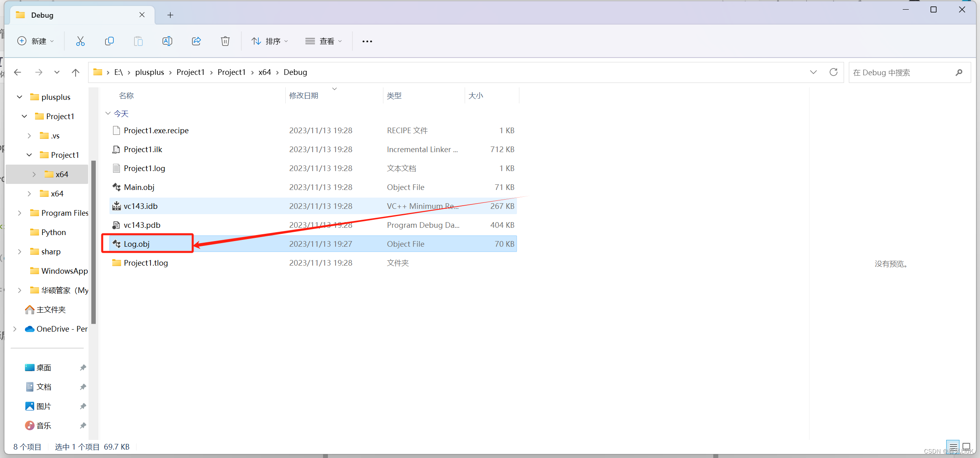Select the Main.obj file
Viewport: 980px width, 458px height.
[x=139, y=187]
